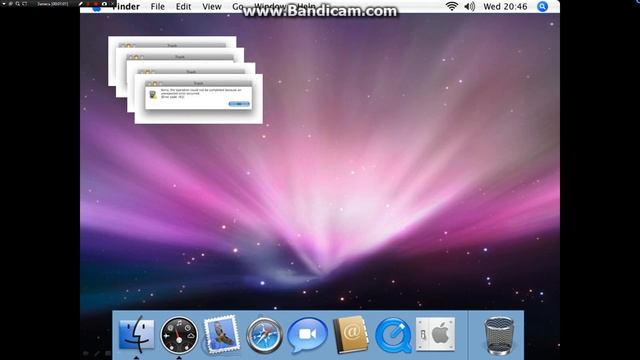Image resolution: width=640 pixels, height=360 pixels.
Task: Open the Edit menu
Action: pyautogui.click(x=183, y=7)
